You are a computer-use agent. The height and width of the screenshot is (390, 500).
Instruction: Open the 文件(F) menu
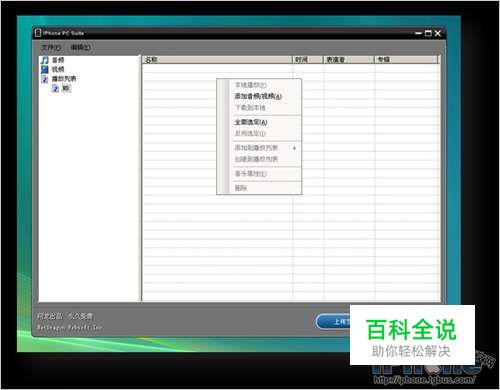[x=51, y=47]
